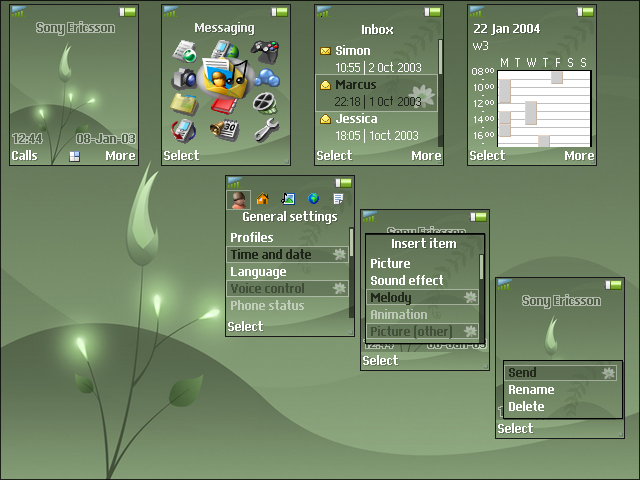Click the Calls softkey on standby screen

coord(24,156)
